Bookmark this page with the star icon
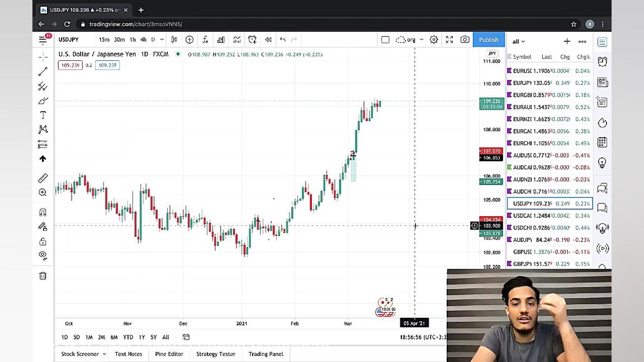Screen dimensions: 644x362 tap(574, 24)
